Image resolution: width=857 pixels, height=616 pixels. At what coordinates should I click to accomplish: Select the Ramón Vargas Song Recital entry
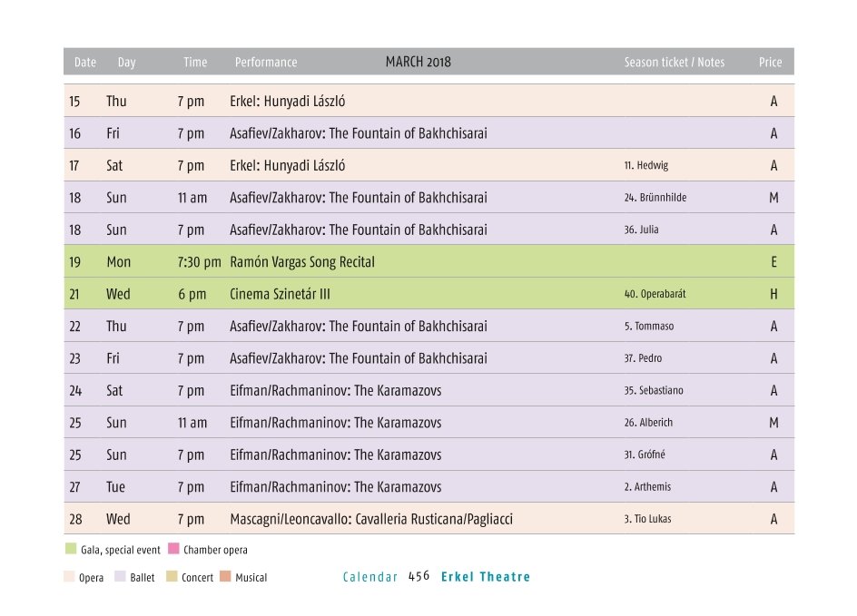(x=302, y=262)
